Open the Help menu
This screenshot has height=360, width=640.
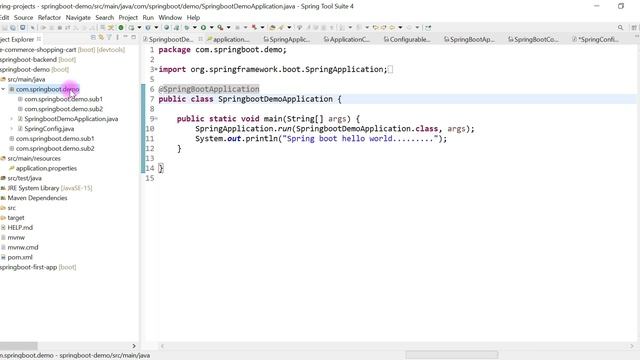[x=193, y=18]
